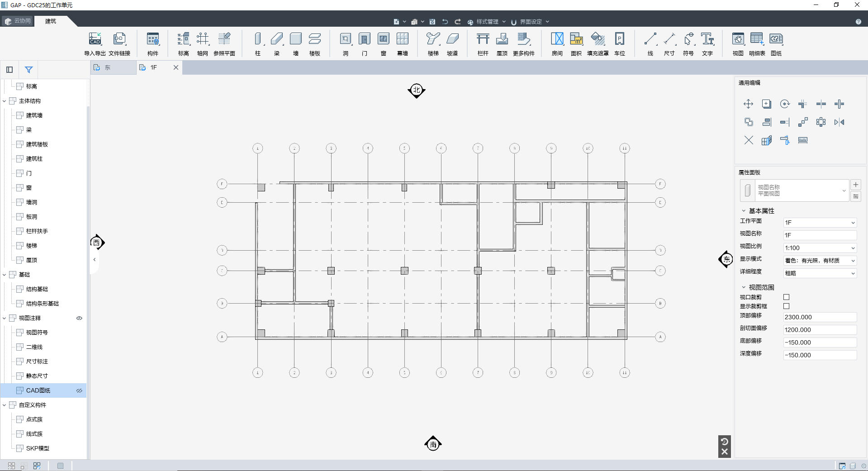Viewport: 868px width, 471px height.
Task: Select the 洞 opening tool
Action: (346, 44)
